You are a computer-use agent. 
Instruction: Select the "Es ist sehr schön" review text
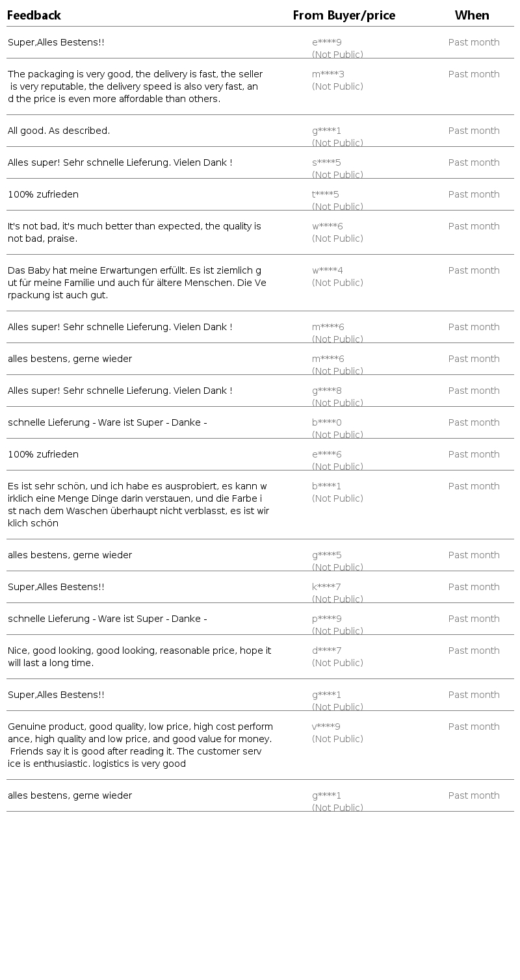[x=138, y=505]
